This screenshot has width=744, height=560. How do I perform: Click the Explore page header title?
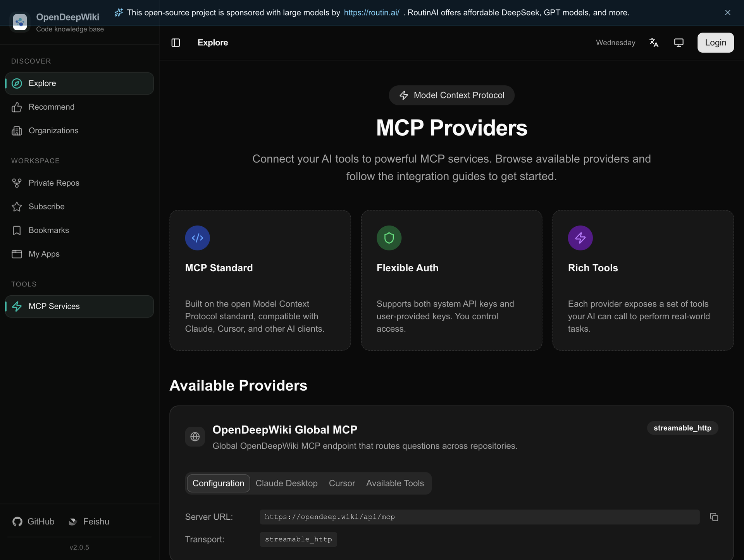[213, 43]
